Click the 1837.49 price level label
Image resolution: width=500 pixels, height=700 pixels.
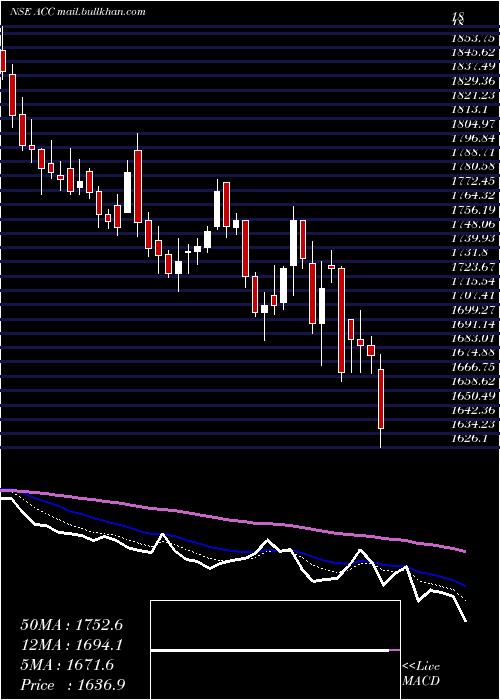[x=473, y=67]
